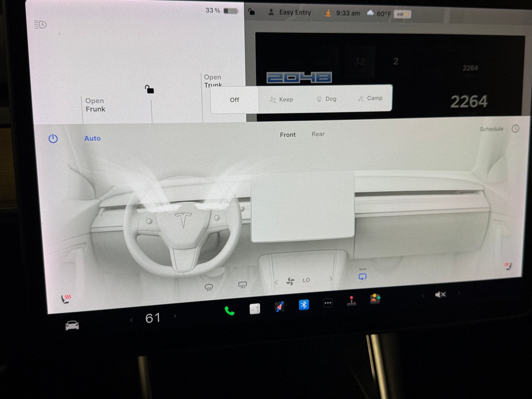
Task: Expand more apps with the ellipsis icon
Action: (x=328, y=304)
